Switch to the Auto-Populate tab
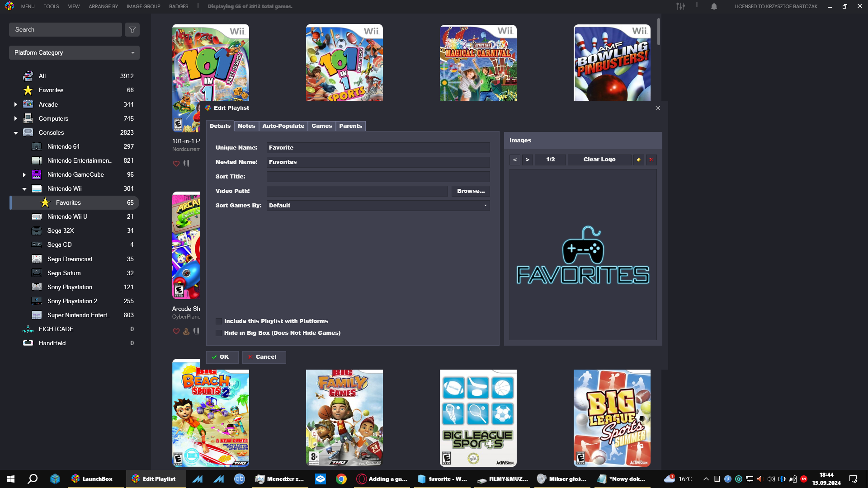Image resolution: width=868 pixels, height=488 pixels. click(x=283, y=126)
